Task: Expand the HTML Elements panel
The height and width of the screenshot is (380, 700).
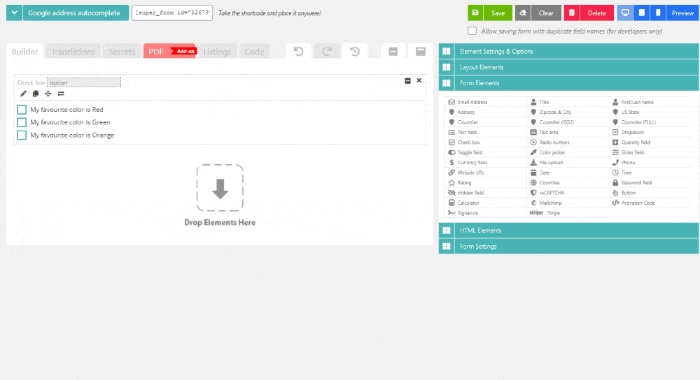Action: (569, 230)
